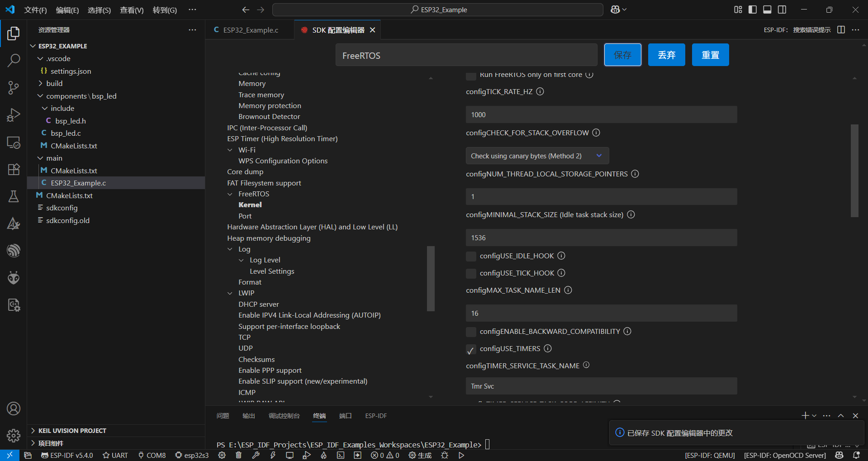The image size is (868, 461).
Task: Open the PlatformIO alien head view
Action: (14, 278)
